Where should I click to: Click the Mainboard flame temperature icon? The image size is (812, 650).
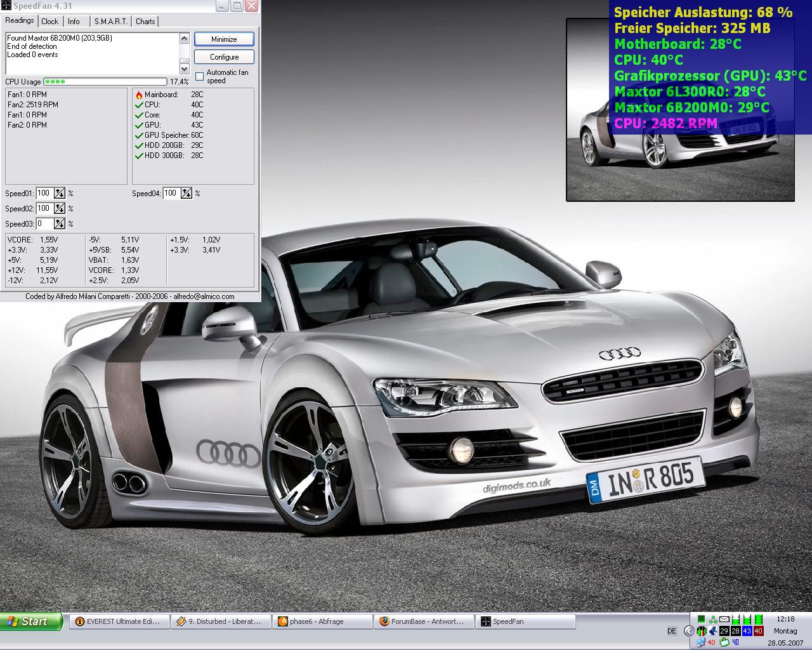139,95
